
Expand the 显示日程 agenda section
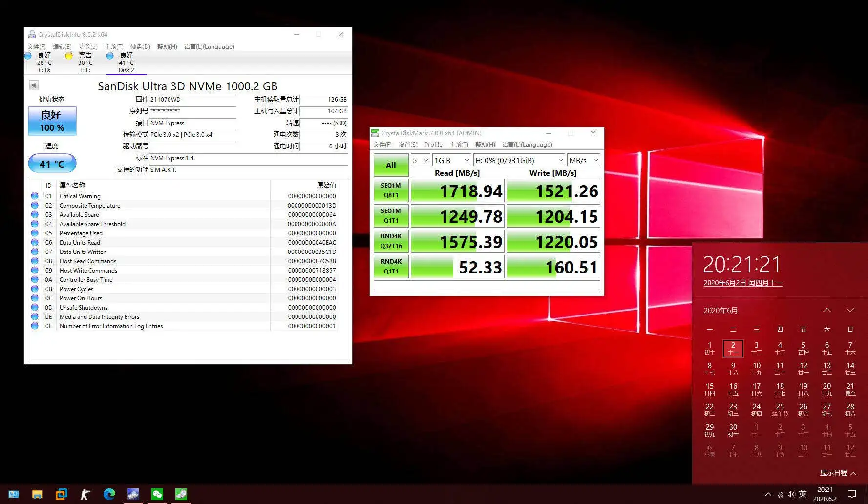(838, 473)
